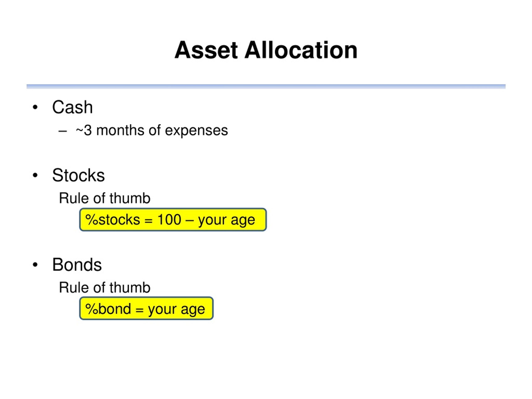Select the word Allocation in the title
Screen dimensions: 532x399
tap(301, 50)
